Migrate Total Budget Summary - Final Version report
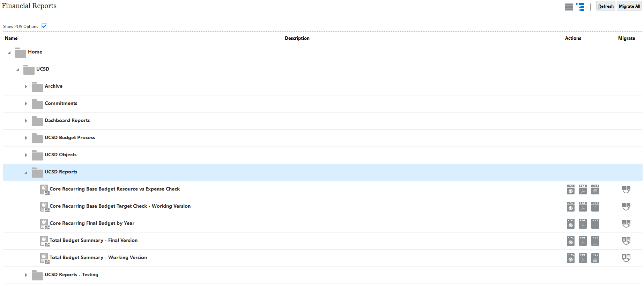This screenshot has height=286, width=644. (626, 241)
